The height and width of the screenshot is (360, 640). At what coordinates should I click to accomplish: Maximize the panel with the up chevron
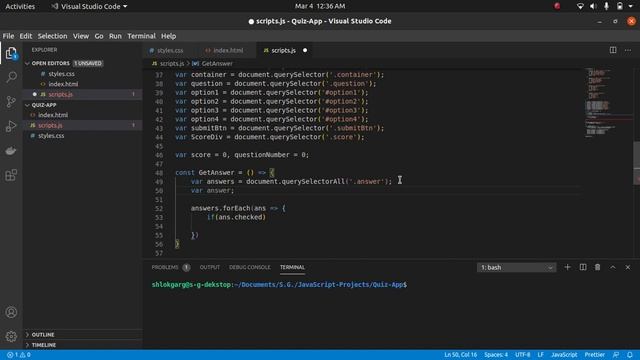coord(613,267)
